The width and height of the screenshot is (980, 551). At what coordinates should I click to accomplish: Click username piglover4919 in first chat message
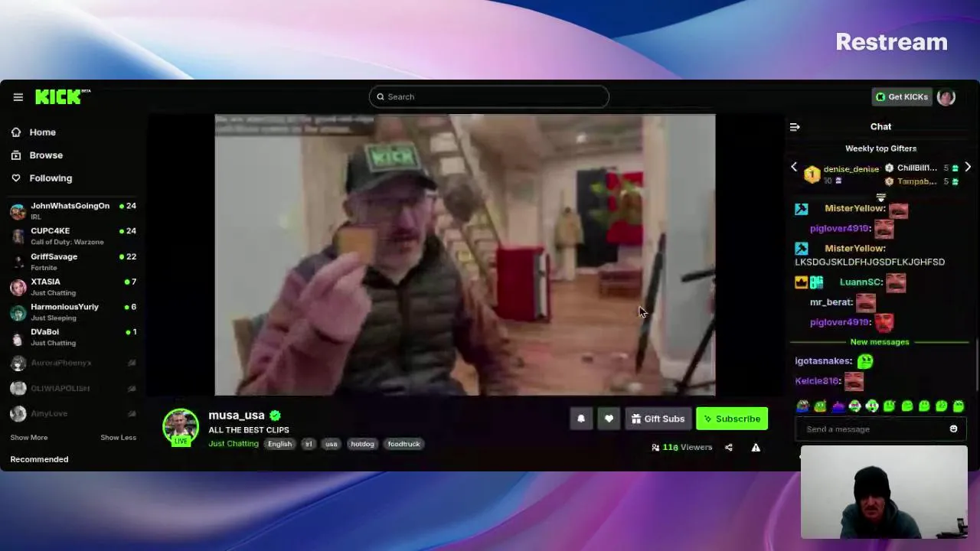[x=839, y=228]
